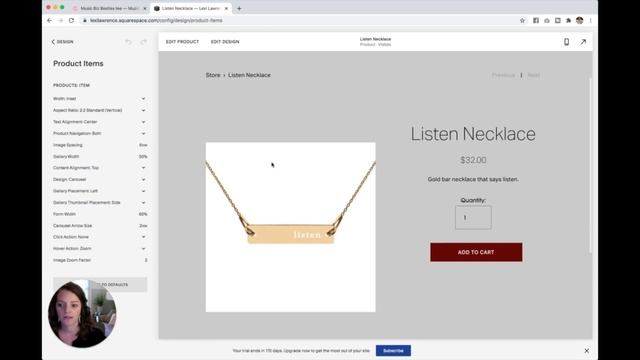
Task: Select the Image Zoom Factor setting
Action: (100, 260)
